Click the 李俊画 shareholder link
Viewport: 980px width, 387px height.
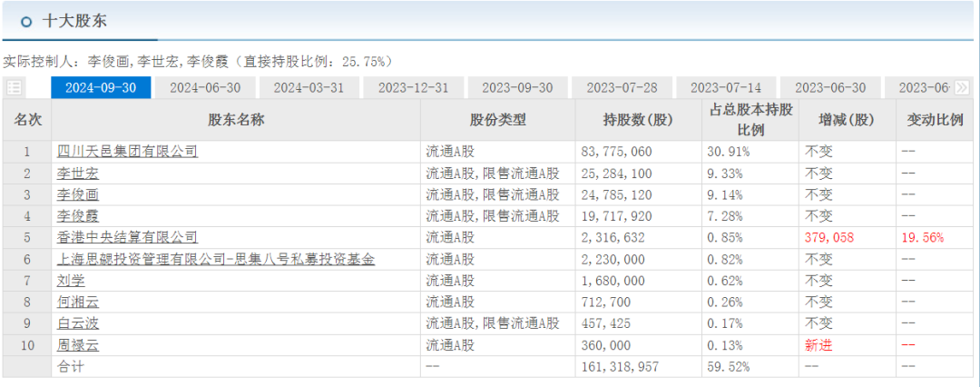(x=77, y=194)
